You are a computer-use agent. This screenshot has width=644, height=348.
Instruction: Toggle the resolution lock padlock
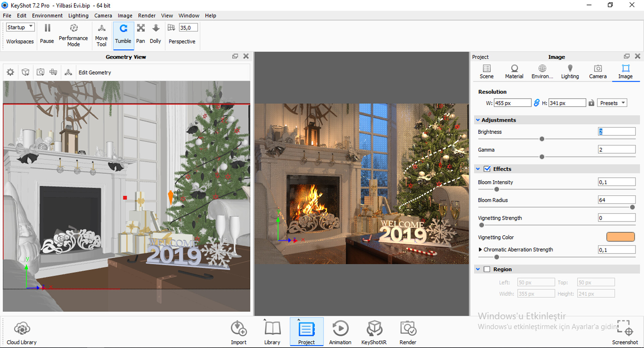coord(591,103)
